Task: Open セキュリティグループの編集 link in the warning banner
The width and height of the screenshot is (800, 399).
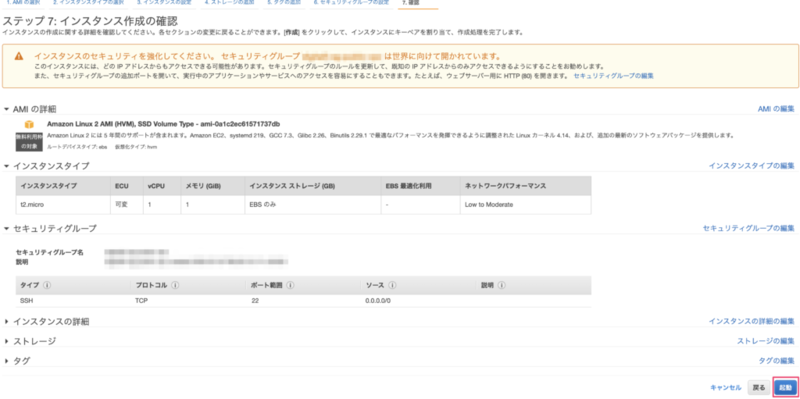Action: coord(613,76)
